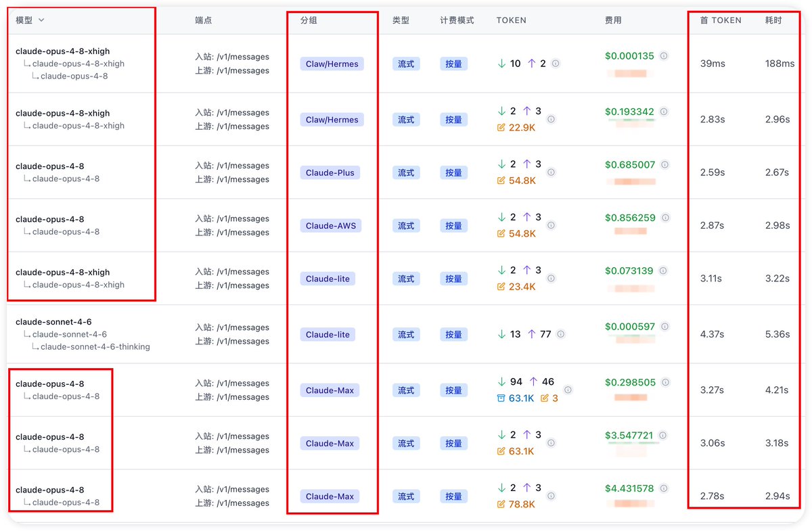Click the info icon next to cost $4.431578
Screen dimensions: 812x531
664,488
